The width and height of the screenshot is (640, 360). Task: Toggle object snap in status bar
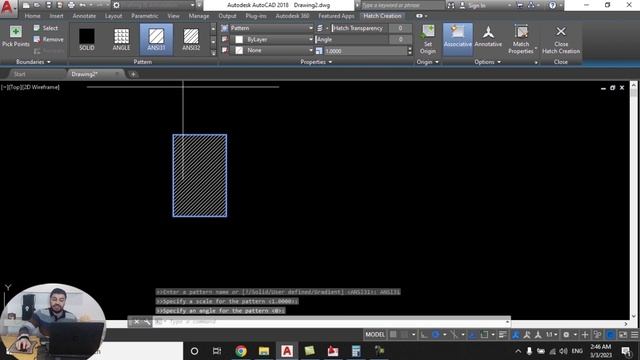click(x=484, y=335)
